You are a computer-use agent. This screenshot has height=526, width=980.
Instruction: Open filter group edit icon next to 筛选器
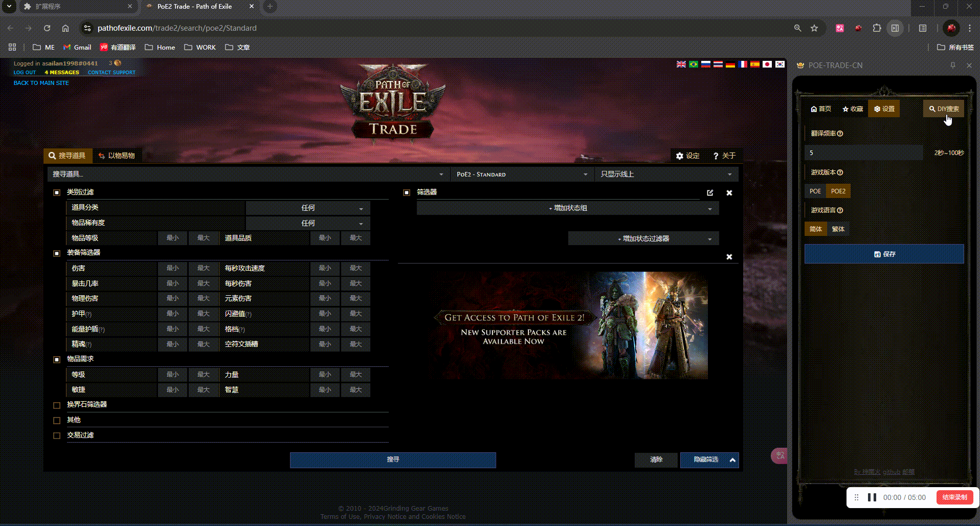(x=710, y=193)
